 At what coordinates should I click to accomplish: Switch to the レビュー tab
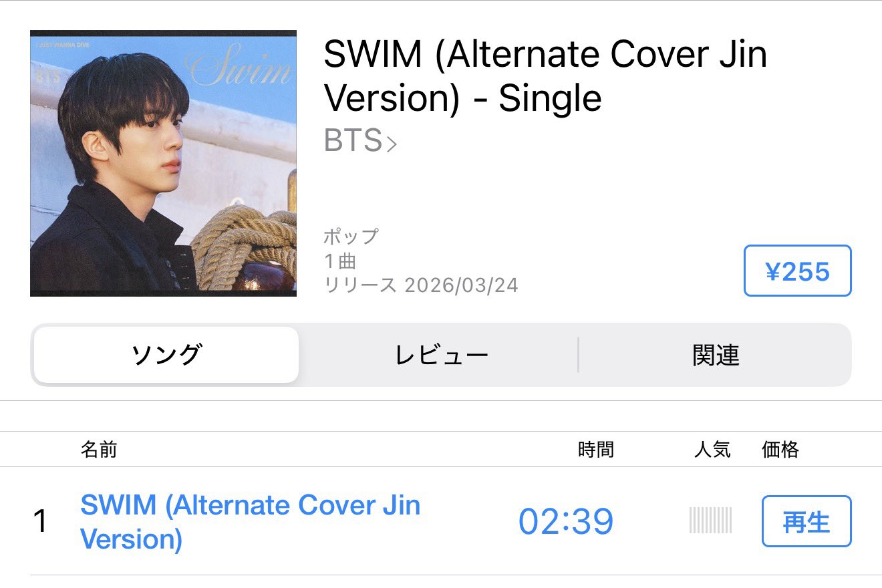442,355
